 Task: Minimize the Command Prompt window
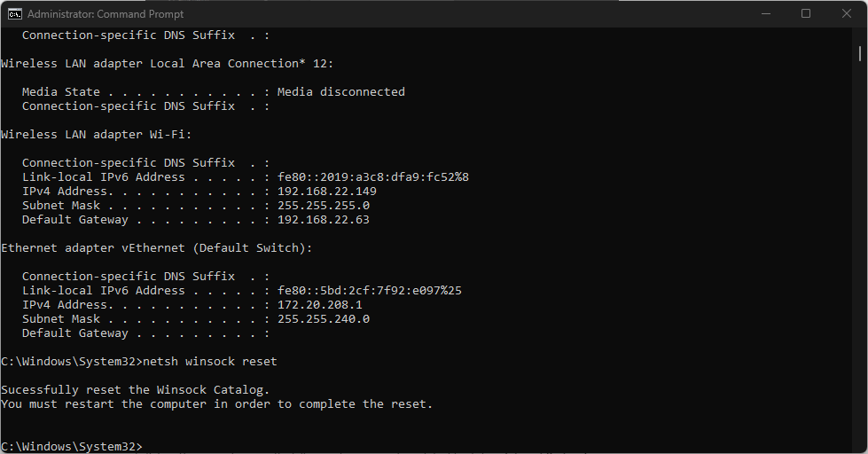[x=765, y=13]
